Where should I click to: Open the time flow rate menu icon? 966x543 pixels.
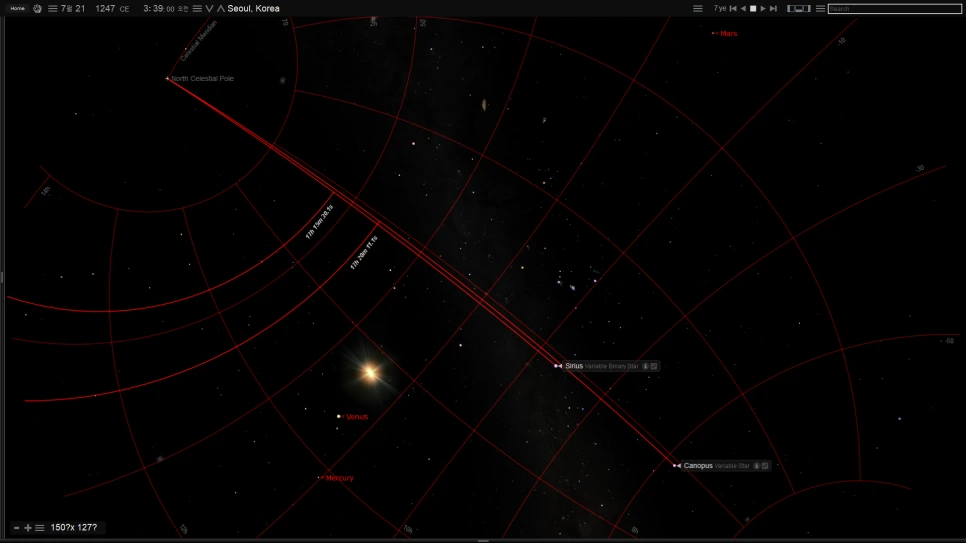[x=697, y=9]
